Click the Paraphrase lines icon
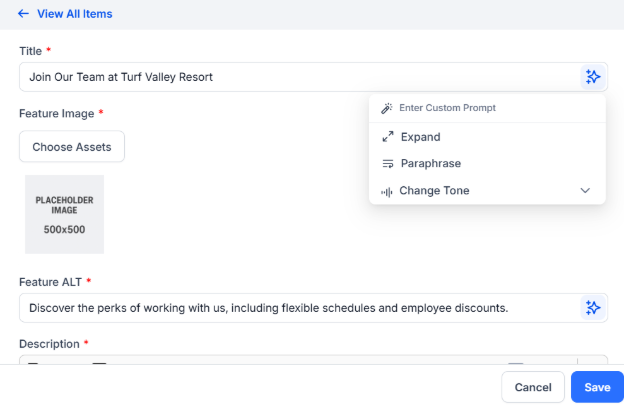Image resolution: width=624 pixels, height=414 pixels. point(388,164)
